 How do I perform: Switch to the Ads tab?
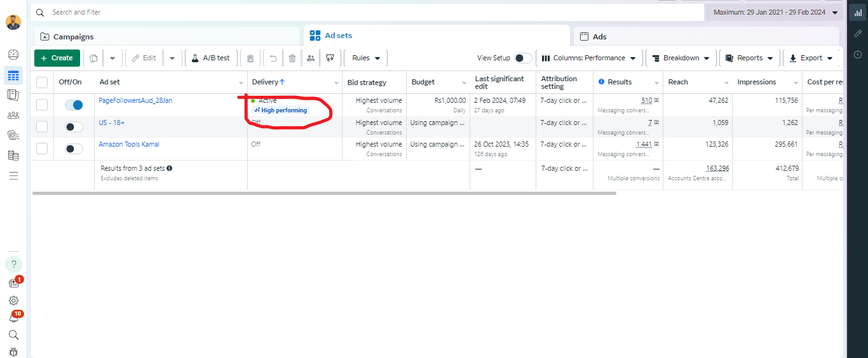click(x=599, y=37)
